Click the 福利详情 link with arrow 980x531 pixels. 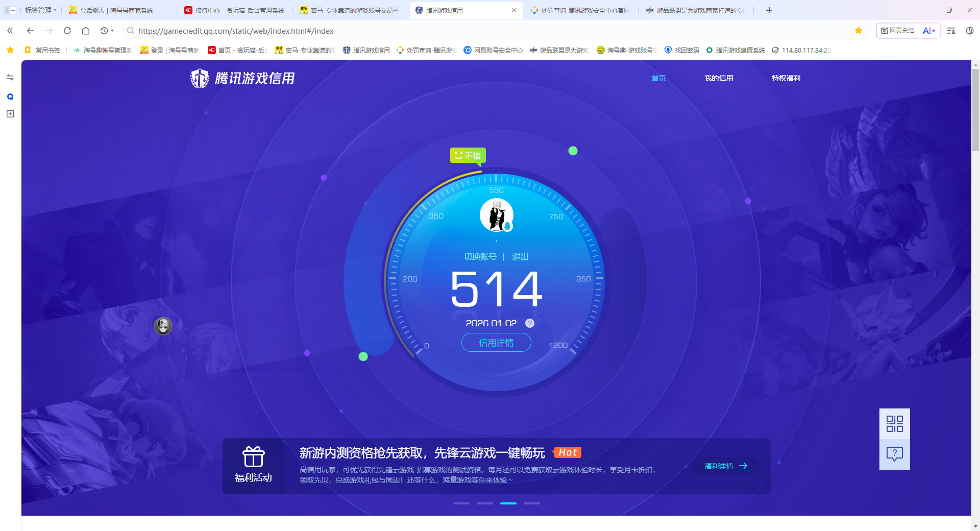tap(725, 466)
